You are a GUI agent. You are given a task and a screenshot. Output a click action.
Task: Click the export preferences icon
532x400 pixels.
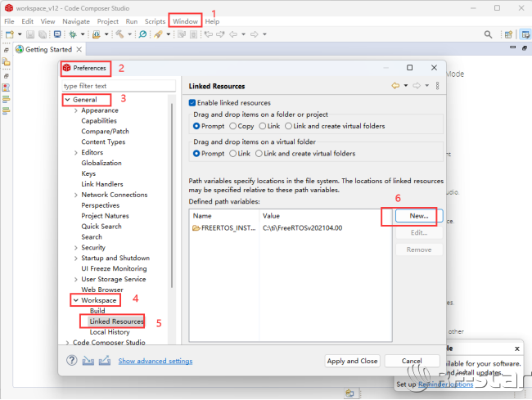(x=105, y=361)
